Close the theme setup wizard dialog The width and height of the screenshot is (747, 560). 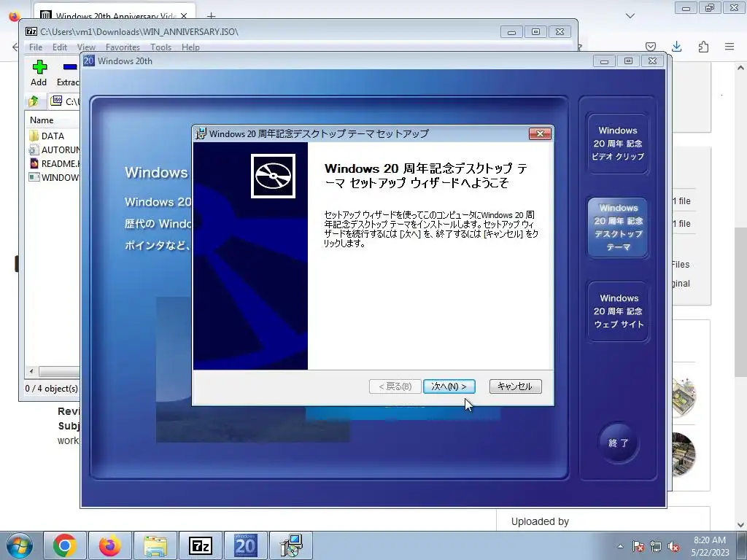540,134
